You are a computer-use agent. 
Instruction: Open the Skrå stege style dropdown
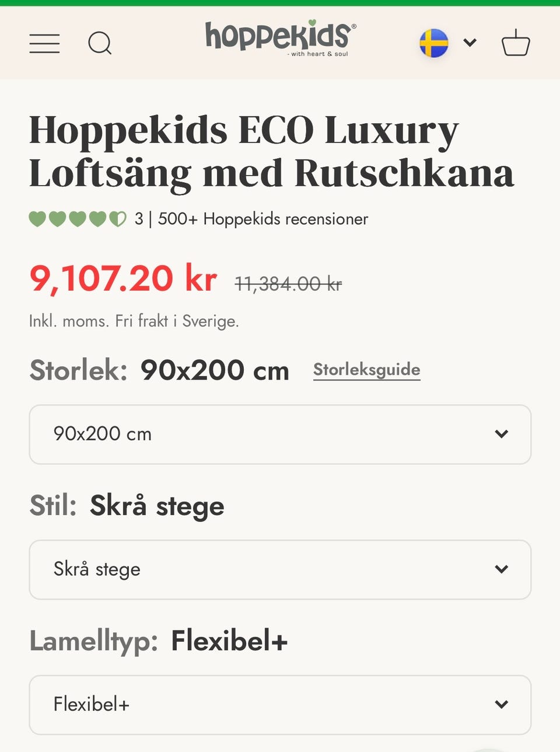pyautogui.click(x=280, y=569)
